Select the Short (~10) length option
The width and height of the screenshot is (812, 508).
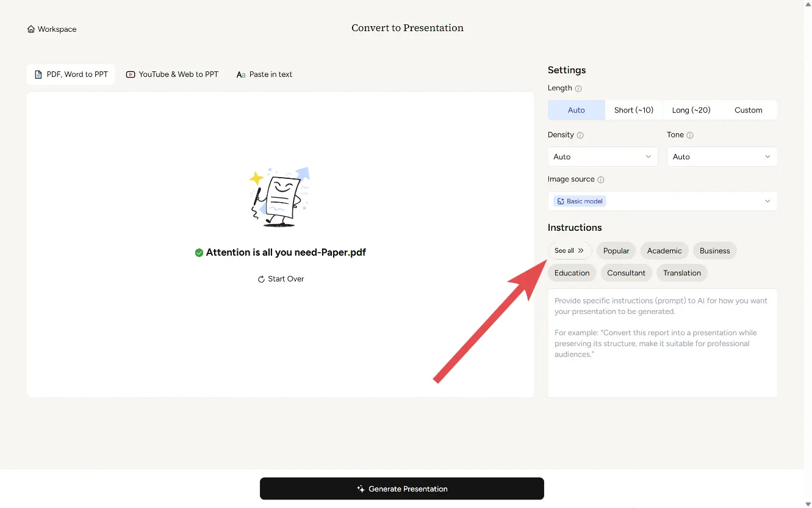point(633,111)
